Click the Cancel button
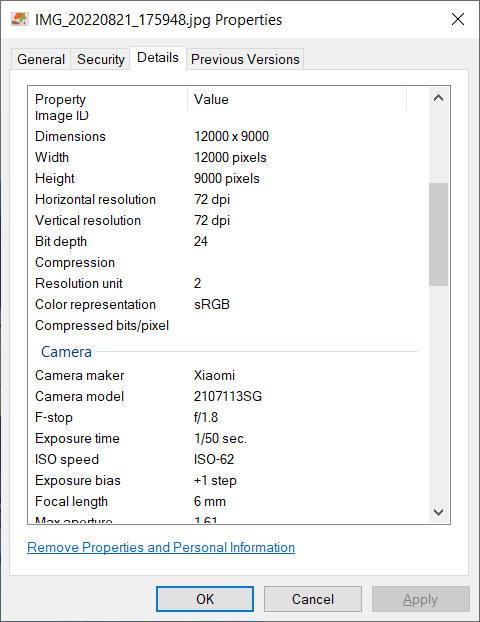The height and width of the screenshot is (622, 480). coord(313,599)
